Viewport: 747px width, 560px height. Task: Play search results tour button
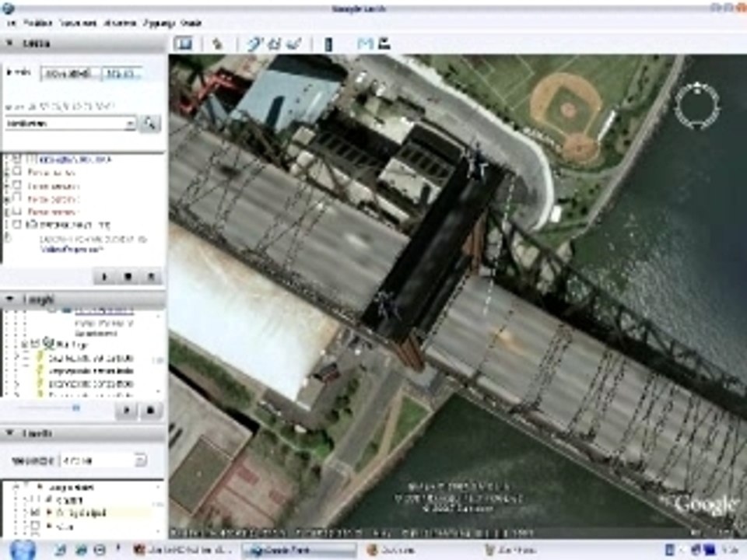click(x=105, y=277)
